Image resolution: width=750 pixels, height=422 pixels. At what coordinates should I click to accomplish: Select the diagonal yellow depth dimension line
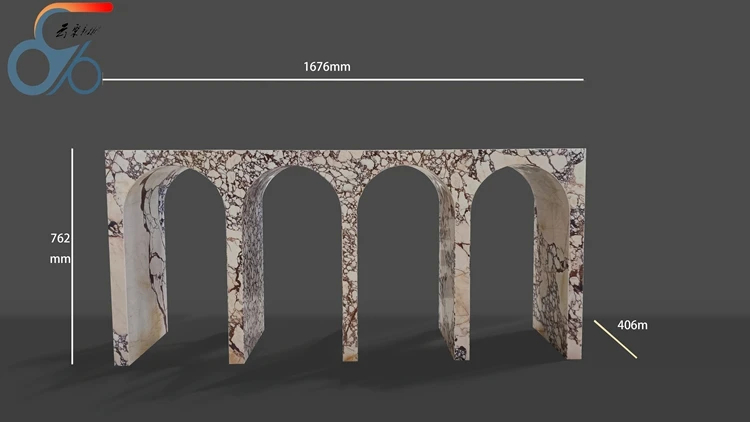(616, 339)
